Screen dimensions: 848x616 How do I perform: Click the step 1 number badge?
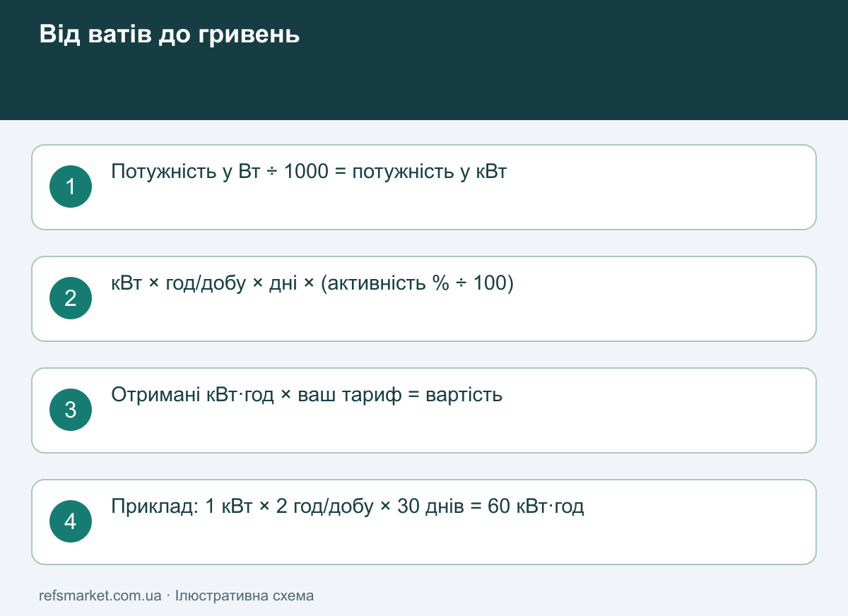point(71,186)
